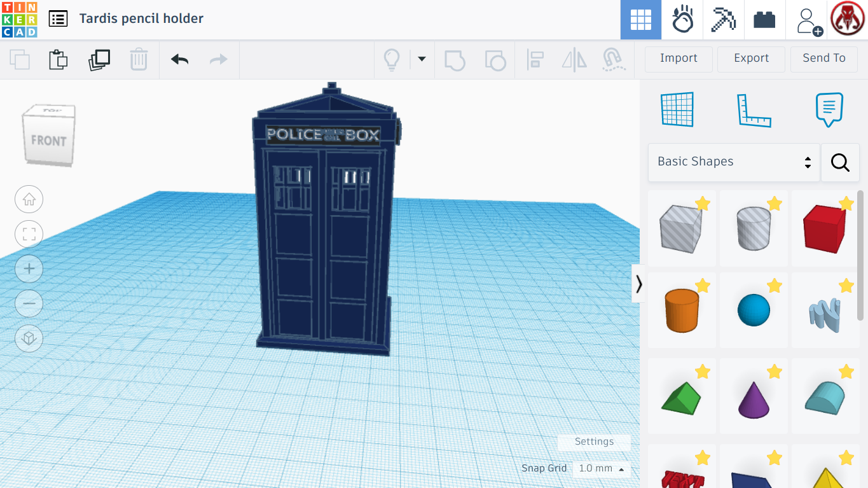Open the visibility dropdown arrow

[x=422, y=59]
